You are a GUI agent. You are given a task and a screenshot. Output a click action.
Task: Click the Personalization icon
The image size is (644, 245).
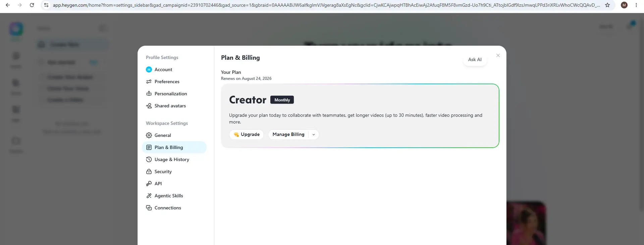[x=149, y=94]
